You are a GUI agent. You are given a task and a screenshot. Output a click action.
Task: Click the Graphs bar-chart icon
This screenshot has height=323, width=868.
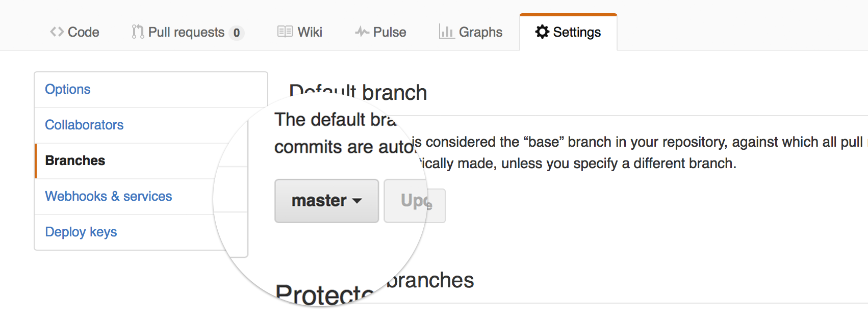(x=447, y=32)
